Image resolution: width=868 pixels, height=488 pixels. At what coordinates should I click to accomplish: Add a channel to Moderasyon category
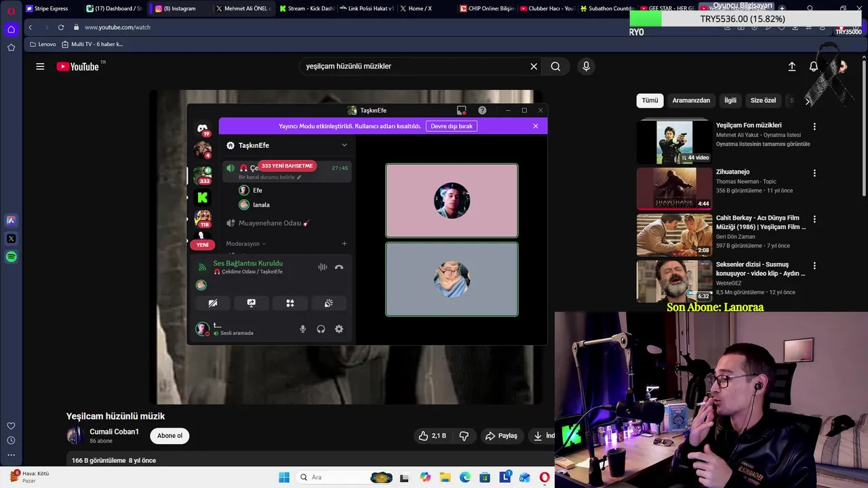click(x=344, y=243)
